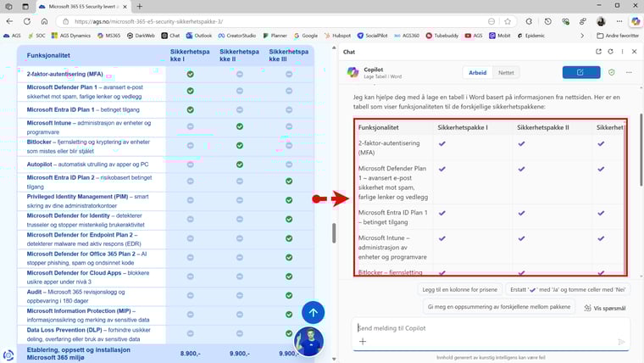Open the Mobit bookmark

click(x=500, y=36)
